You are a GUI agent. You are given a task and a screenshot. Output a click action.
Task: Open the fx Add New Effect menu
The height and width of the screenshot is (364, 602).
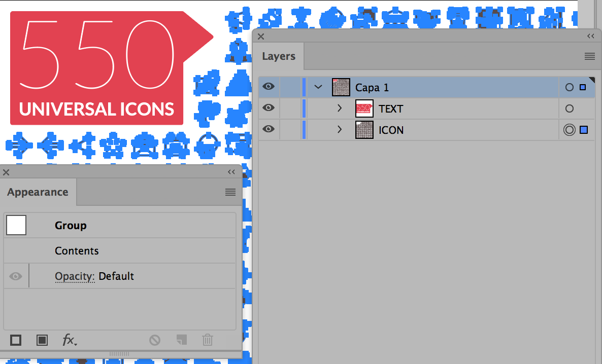pyautogui.click(x=70, y=340)
